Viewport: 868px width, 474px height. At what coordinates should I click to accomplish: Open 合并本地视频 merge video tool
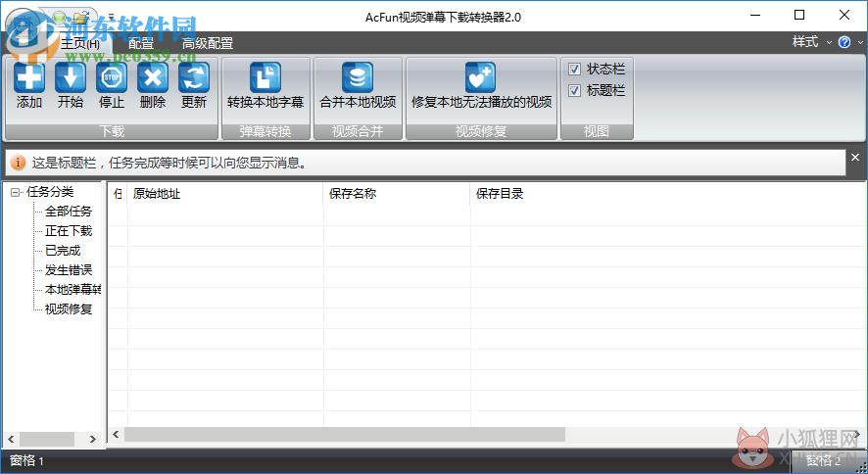pyautogui.click(x=358, y=85)
